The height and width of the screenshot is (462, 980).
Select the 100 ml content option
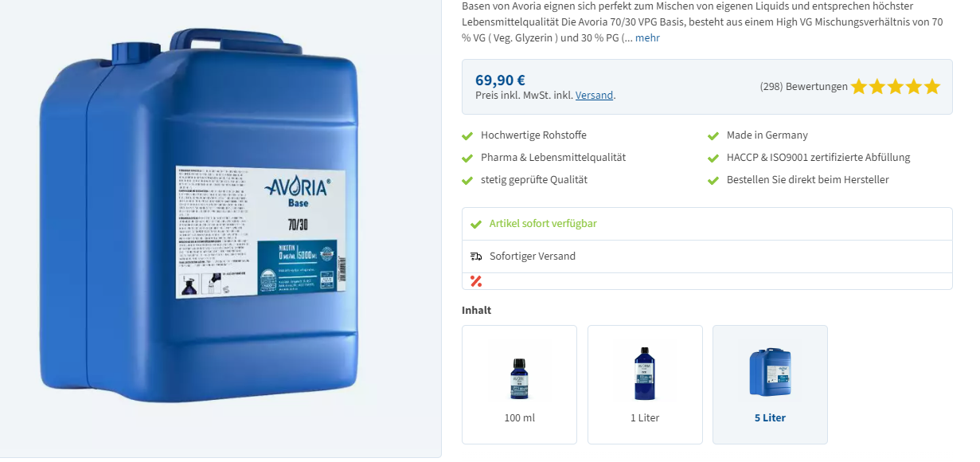pyautogui.click(x=519, y=385)
